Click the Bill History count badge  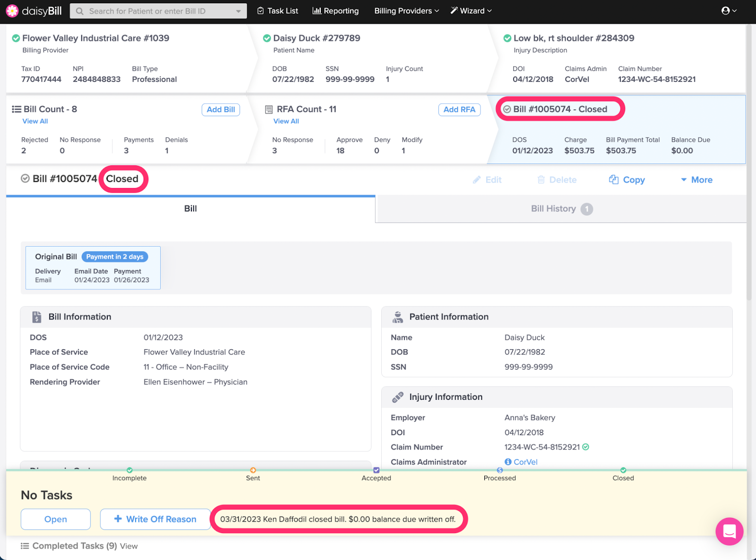click(587, 209)
